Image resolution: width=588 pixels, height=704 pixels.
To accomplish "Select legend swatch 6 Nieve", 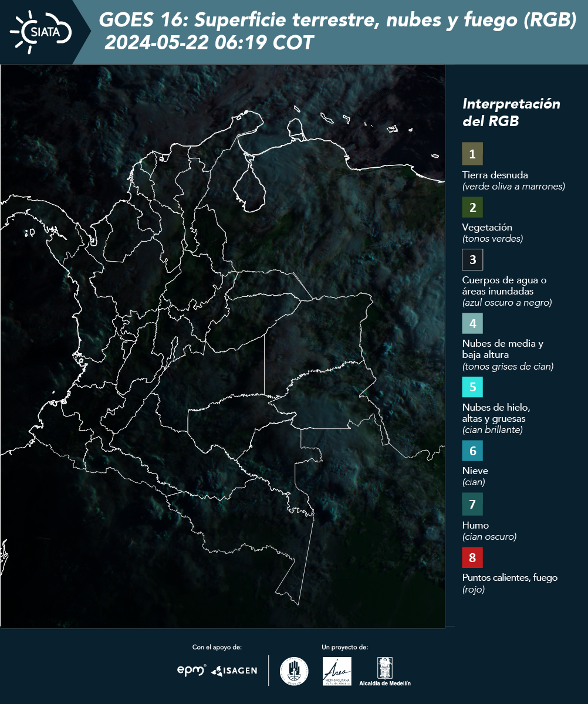I will pos(472,451).
